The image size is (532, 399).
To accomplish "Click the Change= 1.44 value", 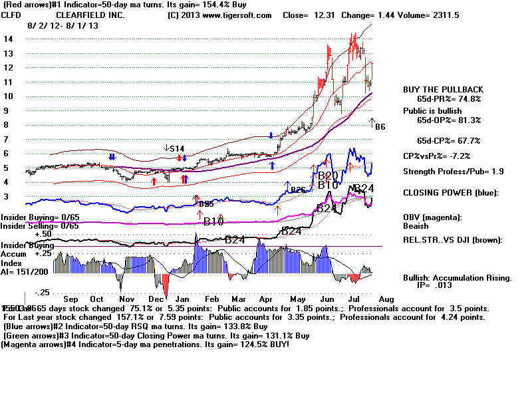I will [x=368, y=15].
